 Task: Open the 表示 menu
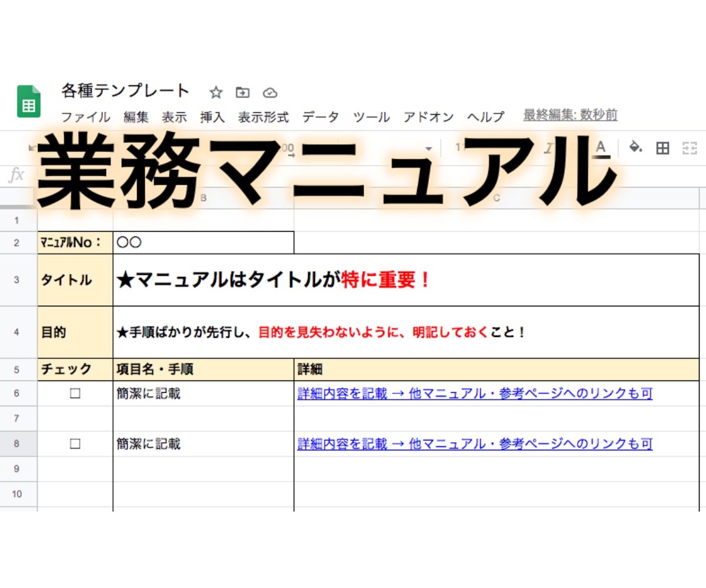click(x=174, y=116)
